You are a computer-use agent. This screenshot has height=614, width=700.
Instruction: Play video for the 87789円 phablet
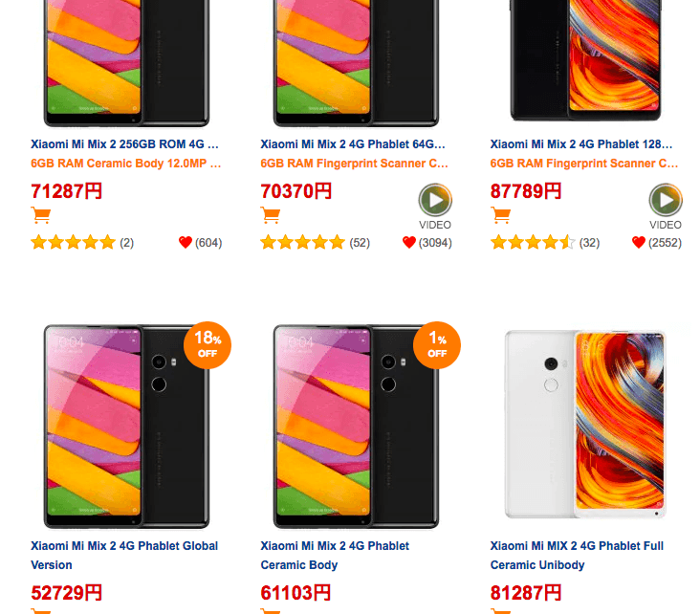tap(666, 202)
